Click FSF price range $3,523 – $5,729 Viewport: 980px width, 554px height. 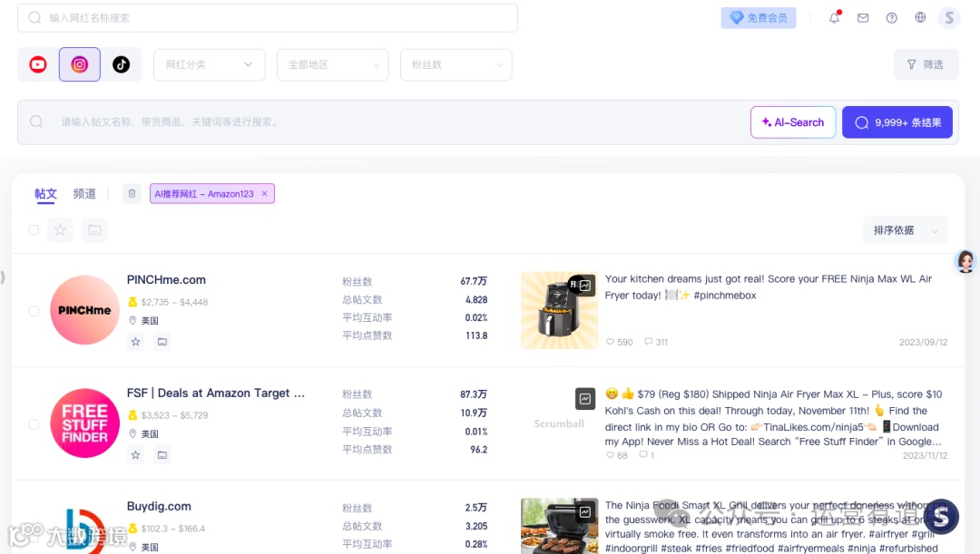(x=174, y=414)
